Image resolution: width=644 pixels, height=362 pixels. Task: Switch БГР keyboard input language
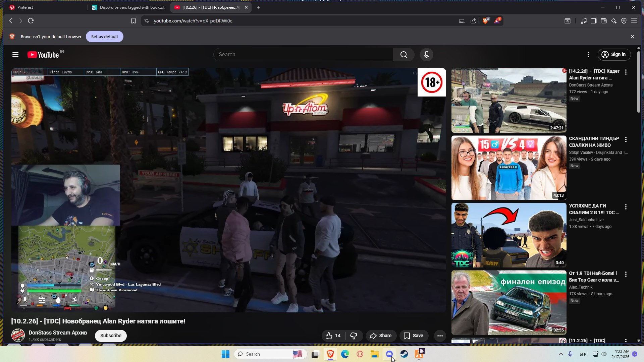[583, 354]
